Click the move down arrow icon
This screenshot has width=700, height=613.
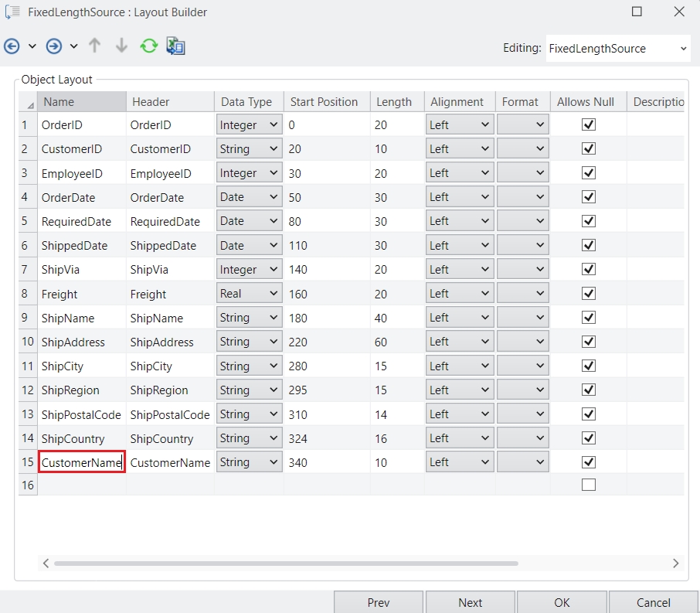121,46
